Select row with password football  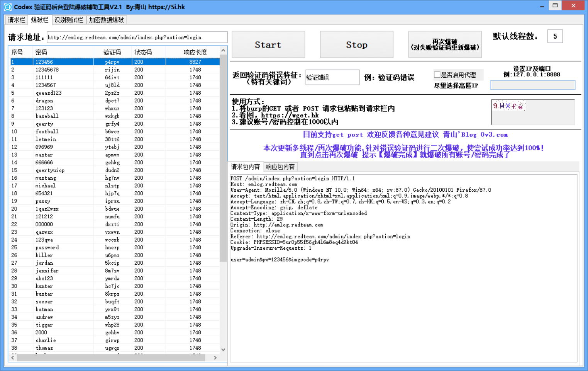[115, 131]
